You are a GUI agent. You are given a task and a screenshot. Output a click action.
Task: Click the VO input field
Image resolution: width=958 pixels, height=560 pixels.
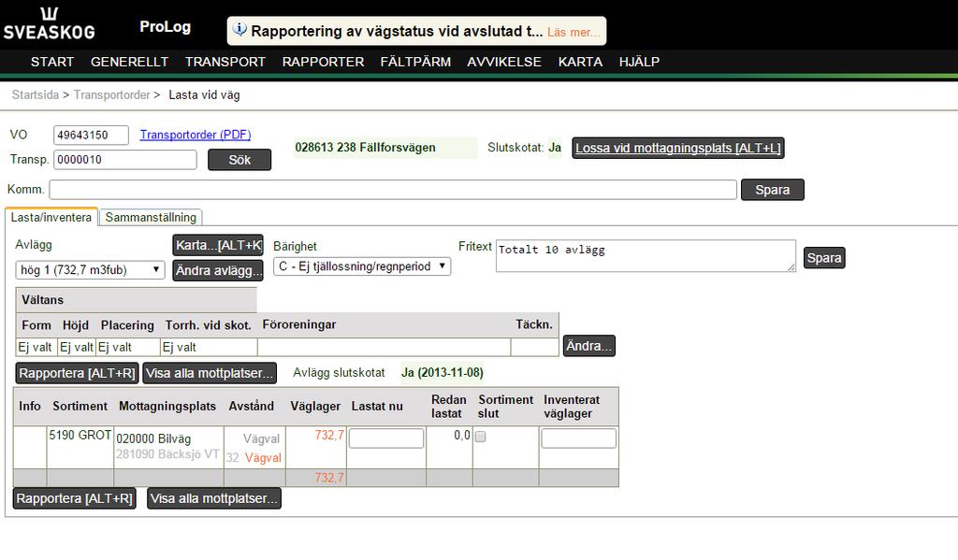pos(91,135)
